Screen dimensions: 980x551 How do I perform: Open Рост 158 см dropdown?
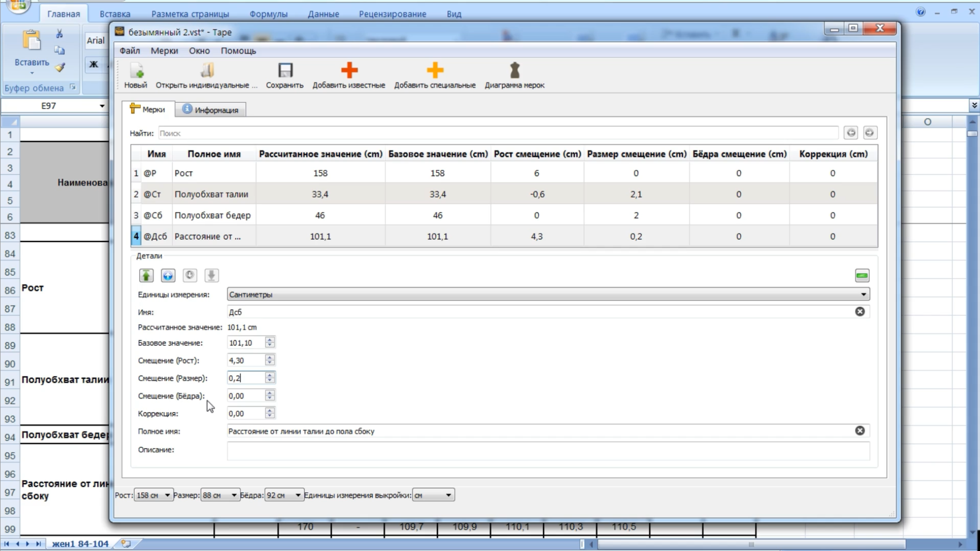153,495
